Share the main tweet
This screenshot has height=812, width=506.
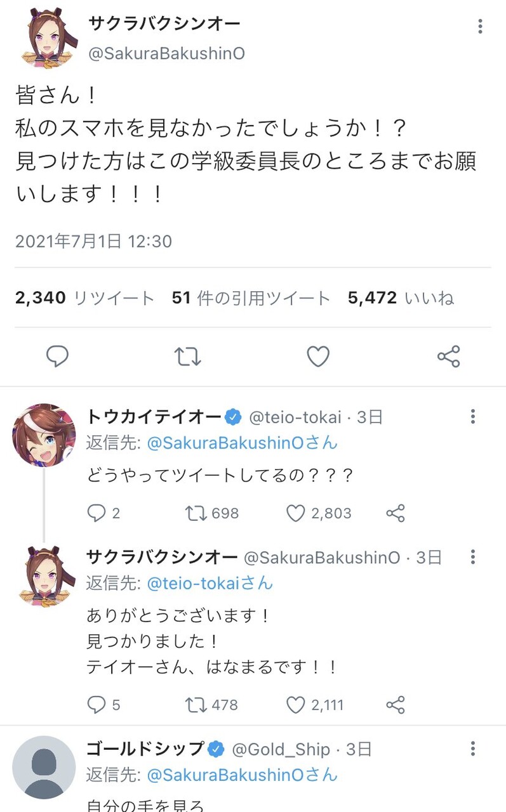[x=448, y=357]
